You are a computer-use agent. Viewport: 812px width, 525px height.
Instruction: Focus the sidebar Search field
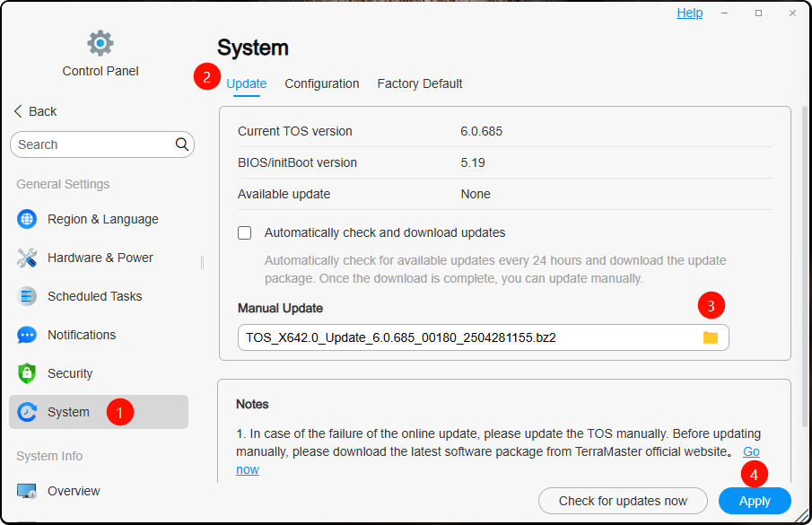[102, 144]
